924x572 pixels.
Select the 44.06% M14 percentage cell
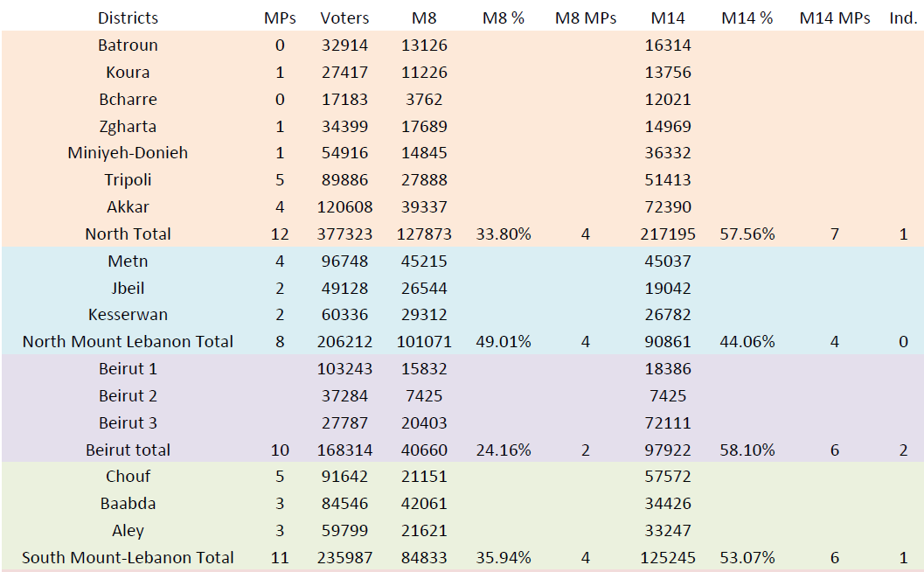click(747, 341)
